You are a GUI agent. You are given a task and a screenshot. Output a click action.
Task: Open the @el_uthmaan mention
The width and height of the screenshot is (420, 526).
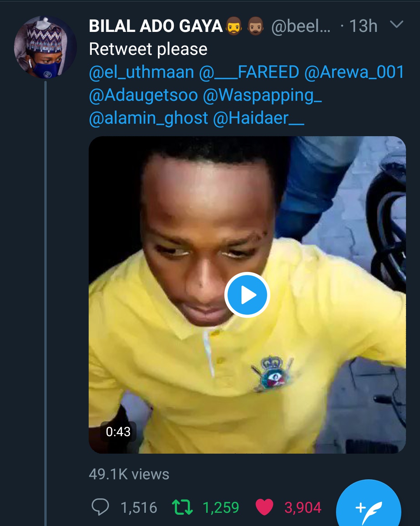click(x=142, y=72)
